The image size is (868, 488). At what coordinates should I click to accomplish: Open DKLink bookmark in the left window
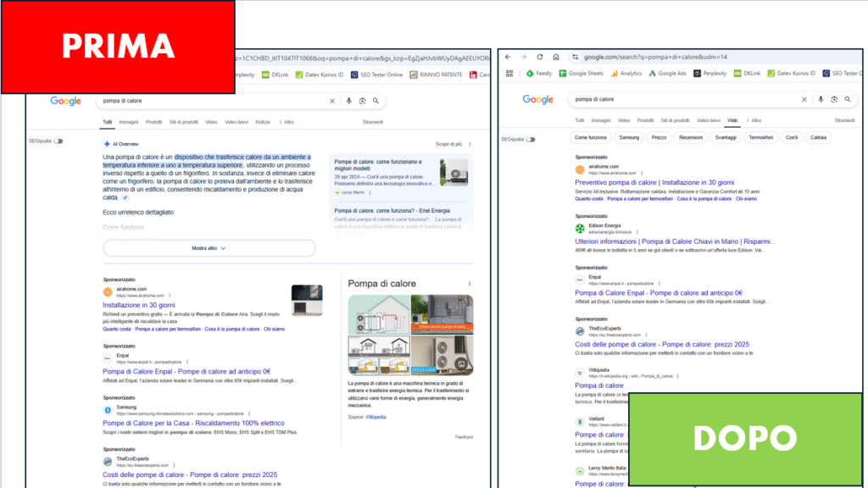pyautogui.click(x=275, y=75)
